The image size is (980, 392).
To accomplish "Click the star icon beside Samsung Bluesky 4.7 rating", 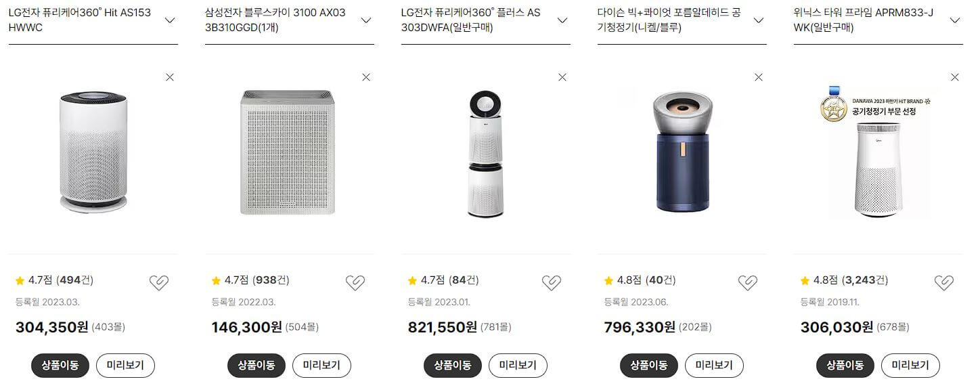I will pyautogui.click(x=217, y=280).
